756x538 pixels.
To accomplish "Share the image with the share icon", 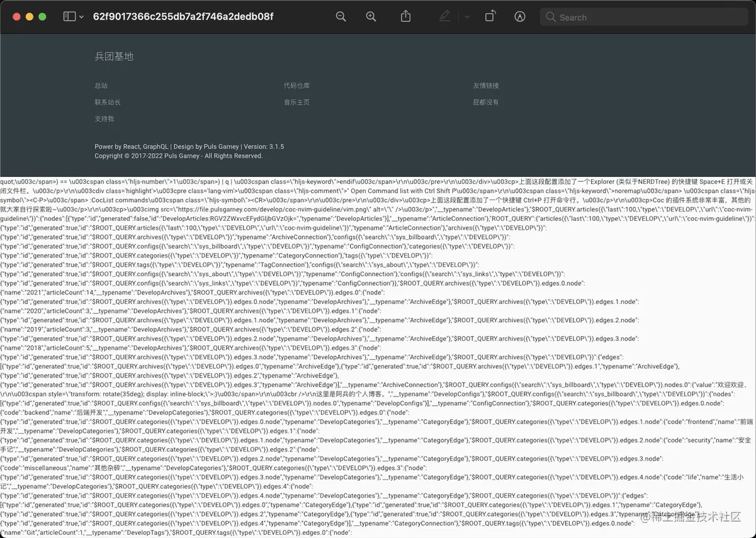I will coord(406,16).
